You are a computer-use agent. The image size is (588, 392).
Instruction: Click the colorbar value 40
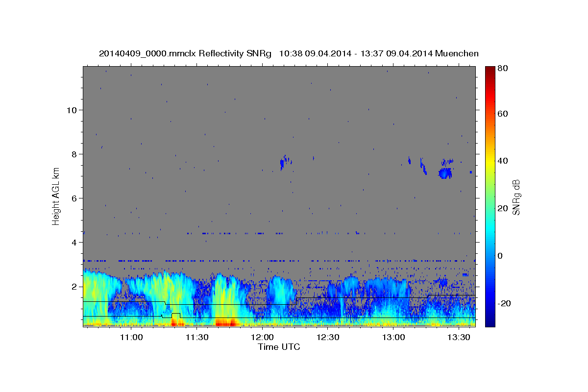click(x=502, y=161)
